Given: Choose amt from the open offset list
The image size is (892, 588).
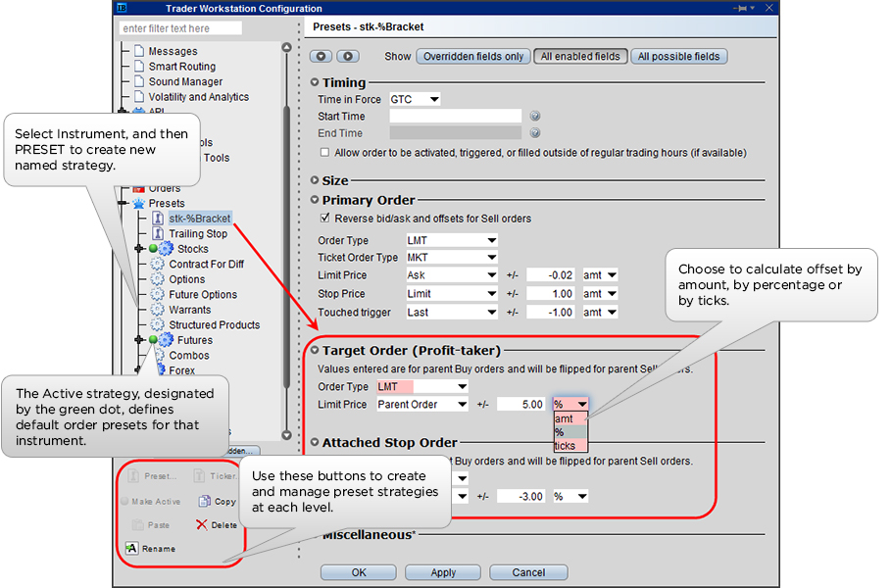Looking at the screenshot, I should tap(570, 418).
